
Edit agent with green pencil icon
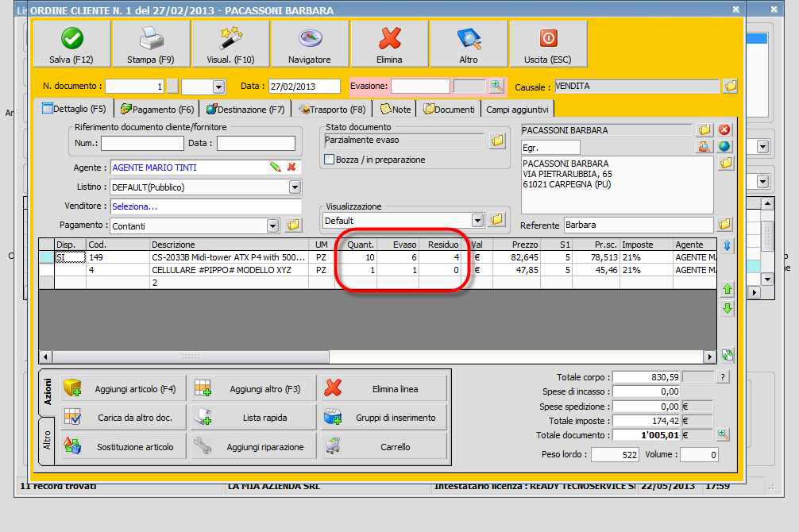275,167
